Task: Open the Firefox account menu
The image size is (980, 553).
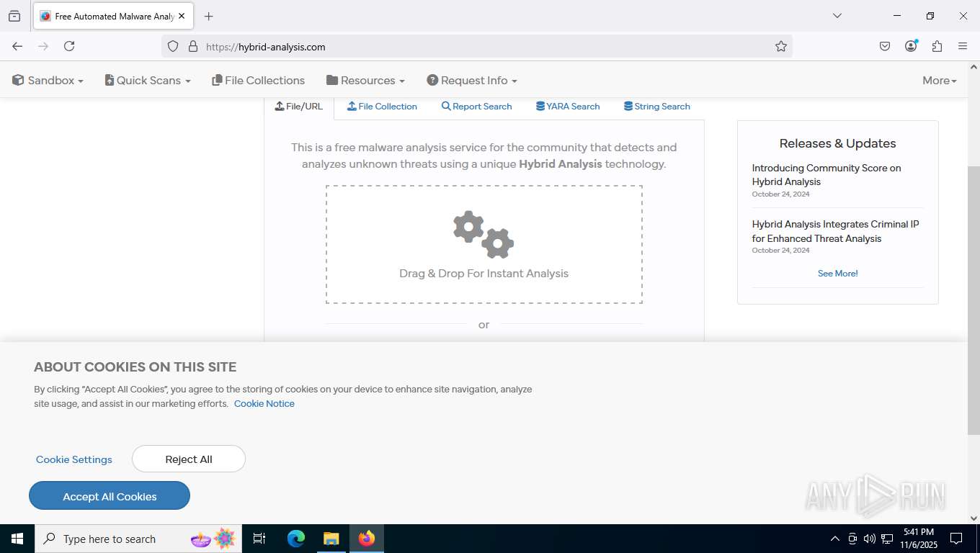Action: (911, 46)
